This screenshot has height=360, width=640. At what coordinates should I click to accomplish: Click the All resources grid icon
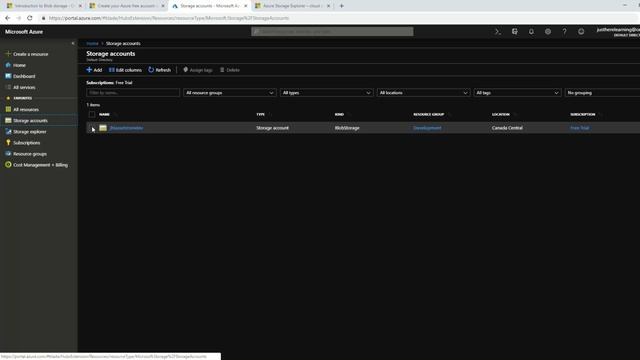click(x=8, y=109)
